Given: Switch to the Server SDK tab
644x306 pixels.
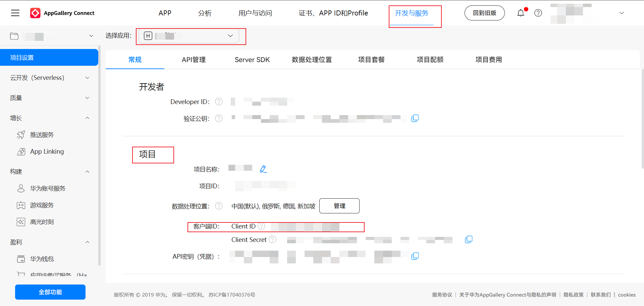Looking at the screenshot, I should pos(252,60).
